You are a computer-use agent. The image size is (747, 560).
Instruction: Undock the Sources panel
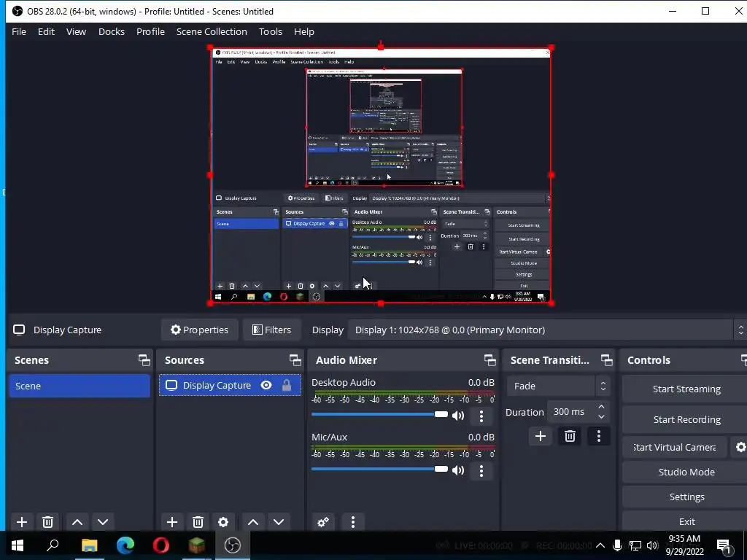coord(295,360)
